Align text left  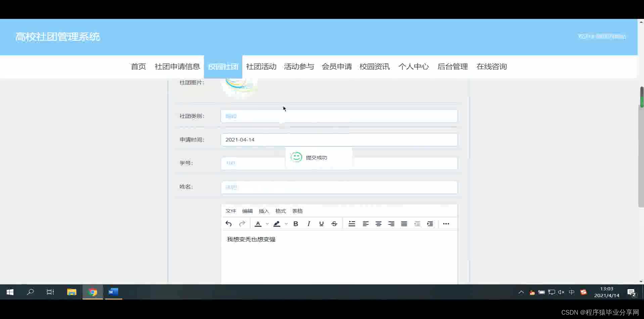tap(366, 224)
